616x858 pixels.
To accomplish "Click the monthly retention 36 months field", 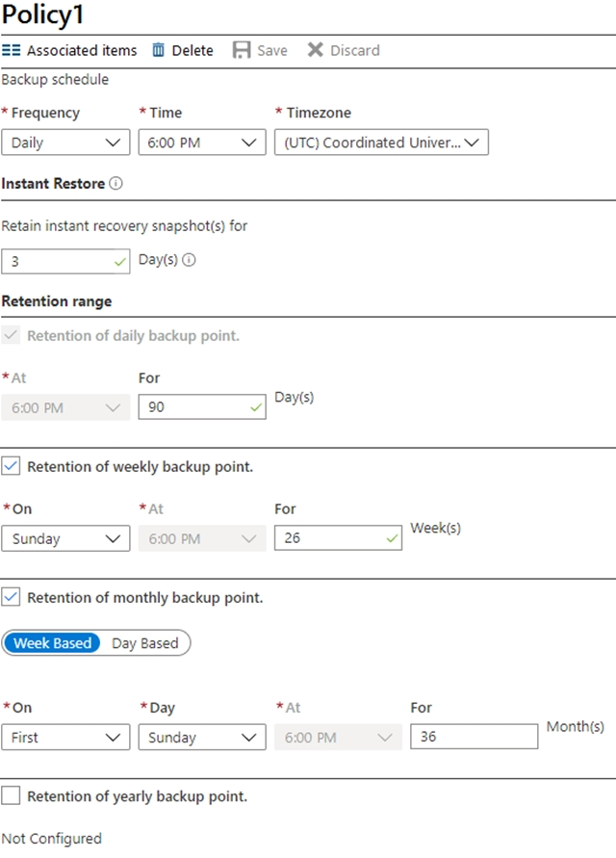I will [474, 737].
